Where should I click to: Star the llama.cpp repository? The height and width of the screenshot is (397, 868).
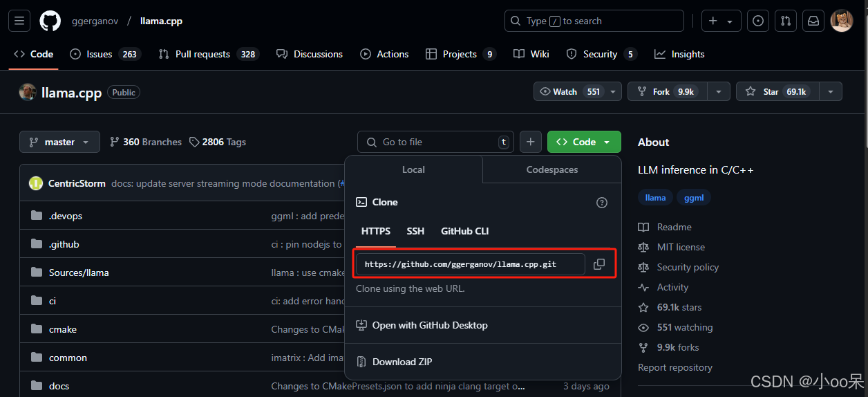click(778, 91)
